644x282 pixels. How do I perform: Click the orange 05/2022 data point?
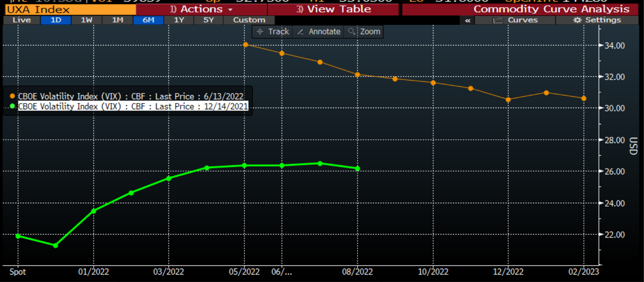point(245,44)
